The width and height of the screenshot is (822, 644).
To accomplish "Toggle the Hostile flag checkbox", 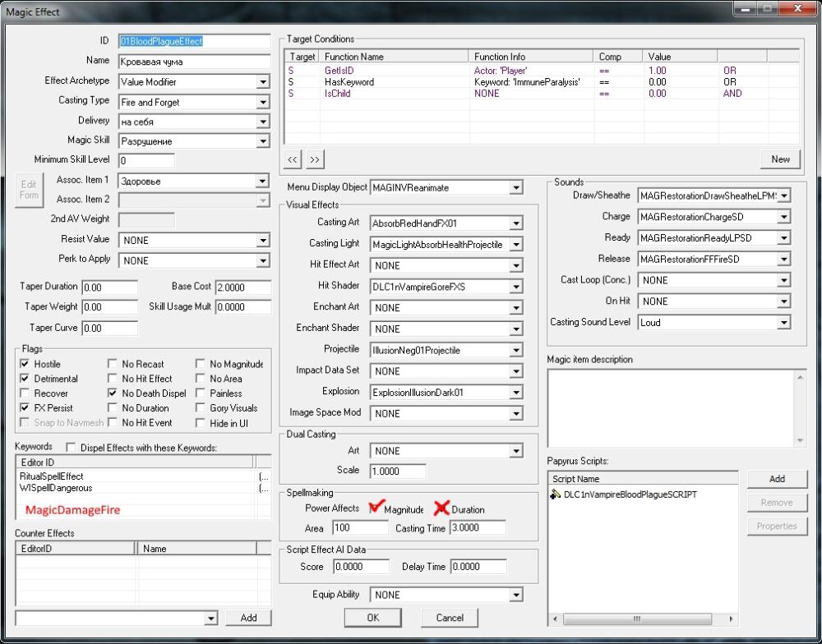I will click(x=25, y=364).
